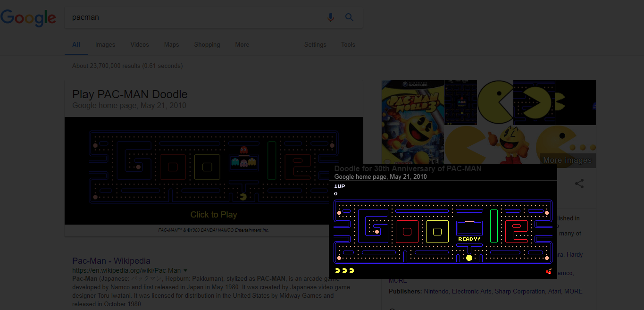Viewport: 644px width, 310px height.
Task: Click the results count text
Action: point(127,66)
